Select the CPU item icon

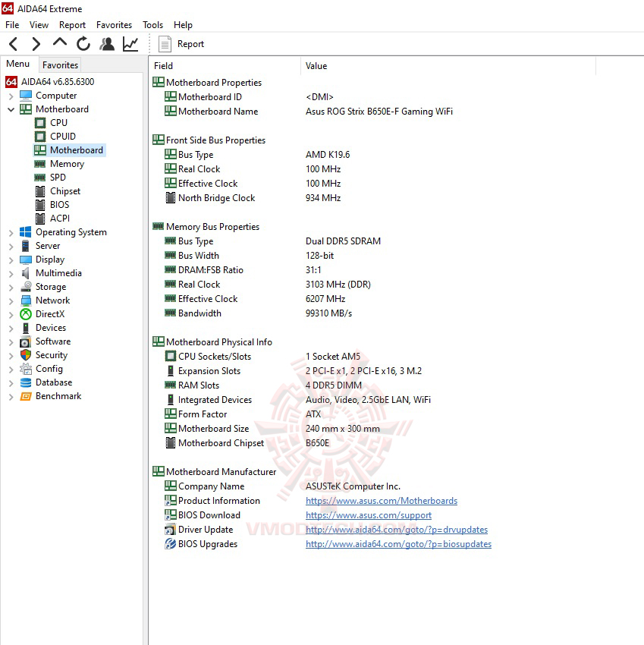pyautogui.click(x=40, y=123)
